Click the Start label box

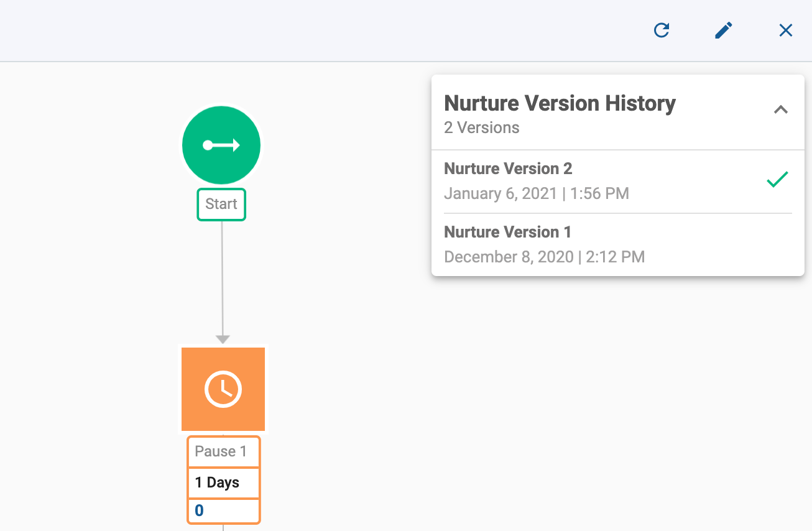pyautogui.click(x=221, y=205)
